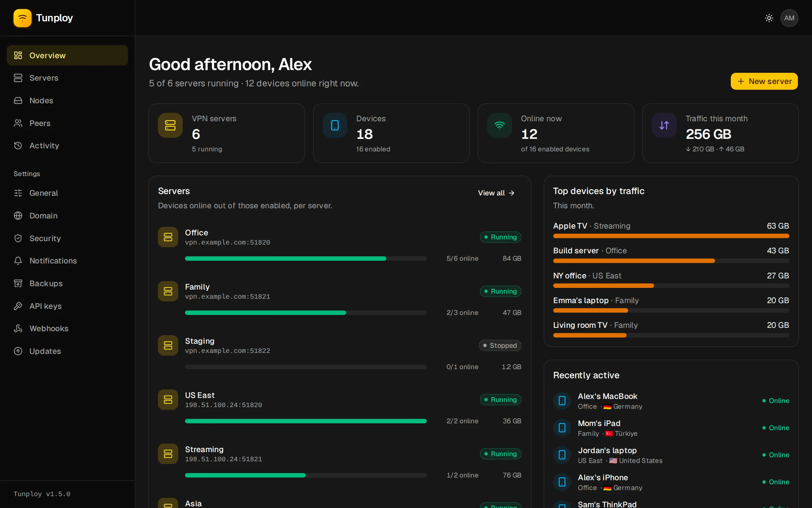The height and width of the screenshot is (508, 812).
Task: Click the Office server icon
Action: point(168,237)
